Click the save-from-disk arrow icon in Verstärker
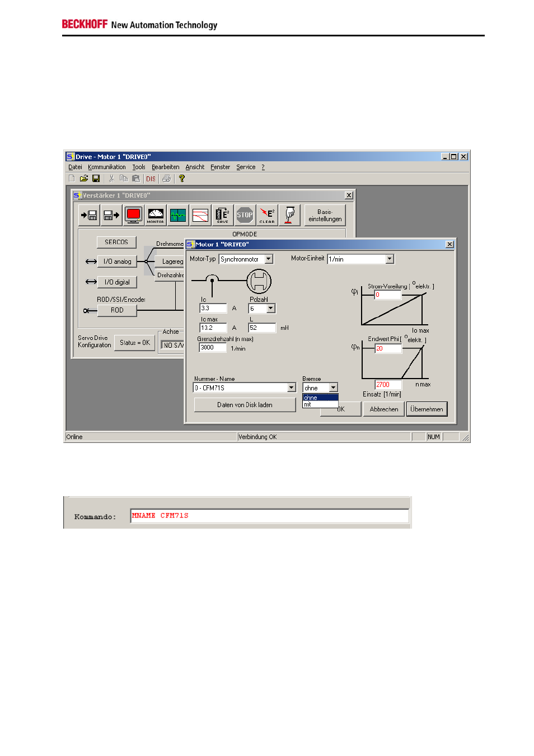Screen dimensions: 534x756 [x=111, y=215]
